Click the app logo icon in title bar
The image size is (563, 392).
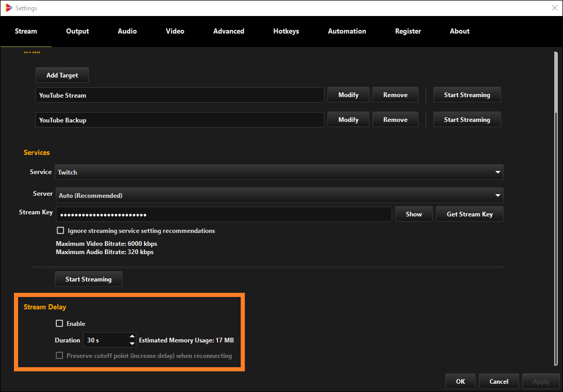(9, 8)
